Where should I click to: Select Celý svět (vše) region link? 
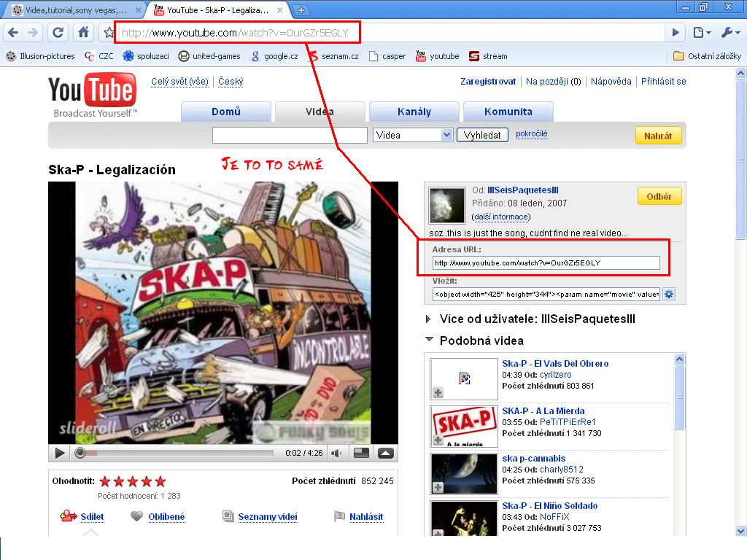click(x=179, y=82)
